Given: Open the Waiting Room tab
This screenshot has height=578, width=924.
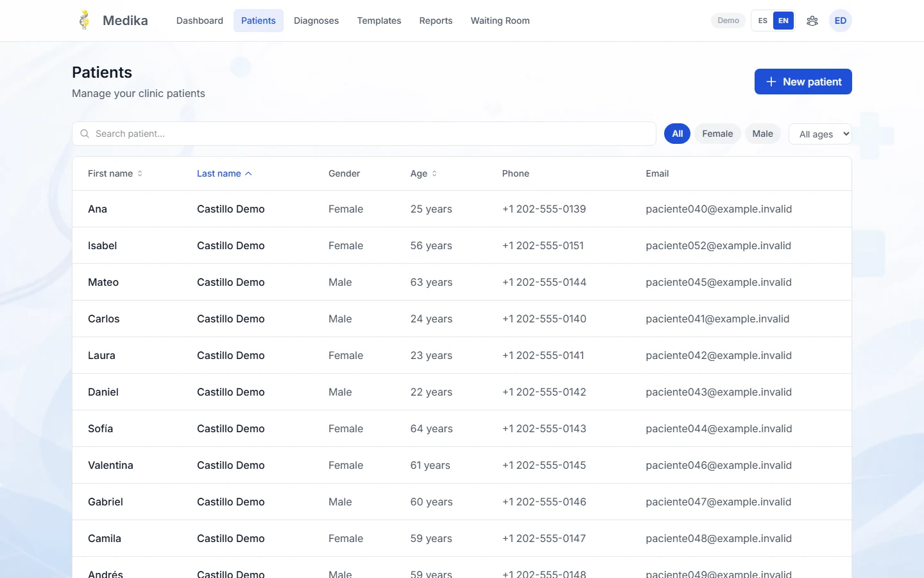Looking at the screenshot, I should (500, 21).
